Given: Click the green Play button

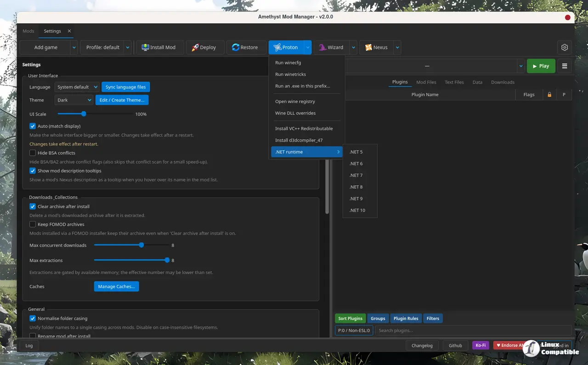Looking at the screenshot, I should tap(541, 66).
